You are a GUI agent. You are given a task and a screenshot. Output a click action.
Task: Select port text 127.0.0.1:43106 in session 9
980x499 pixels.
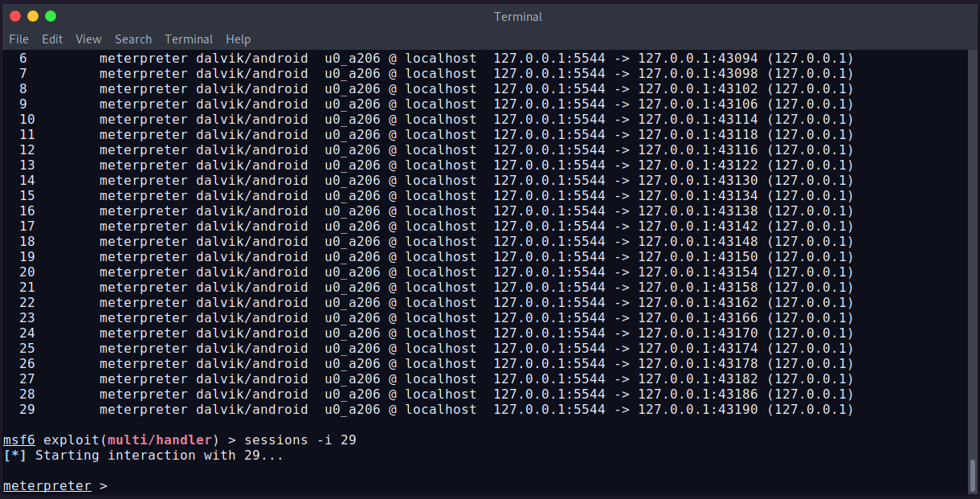(x=698, y=104)
